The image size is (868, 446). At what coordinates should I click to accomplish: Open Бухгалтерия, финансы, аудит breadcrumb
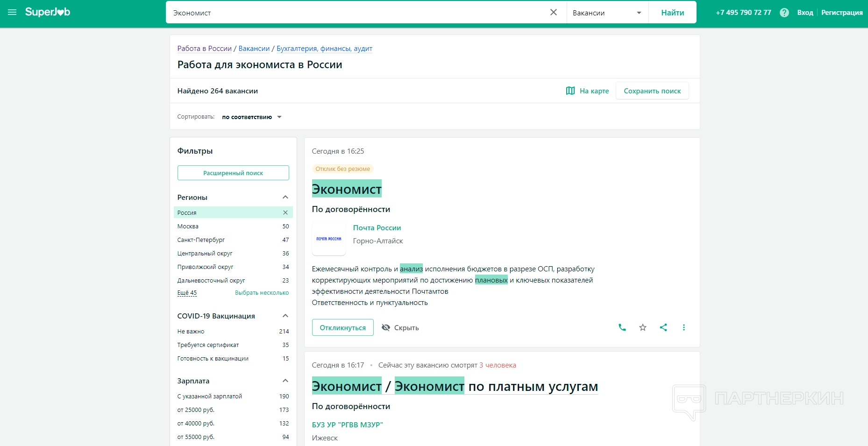click(x=324, y=49)
